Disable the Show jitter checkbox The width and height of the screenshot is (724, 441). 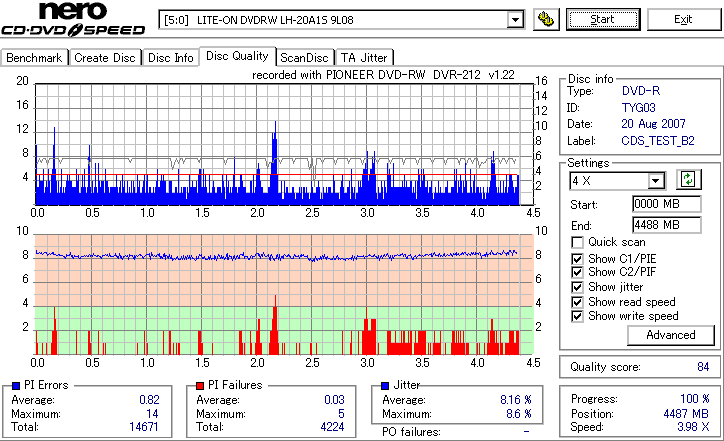pos(577,287)
